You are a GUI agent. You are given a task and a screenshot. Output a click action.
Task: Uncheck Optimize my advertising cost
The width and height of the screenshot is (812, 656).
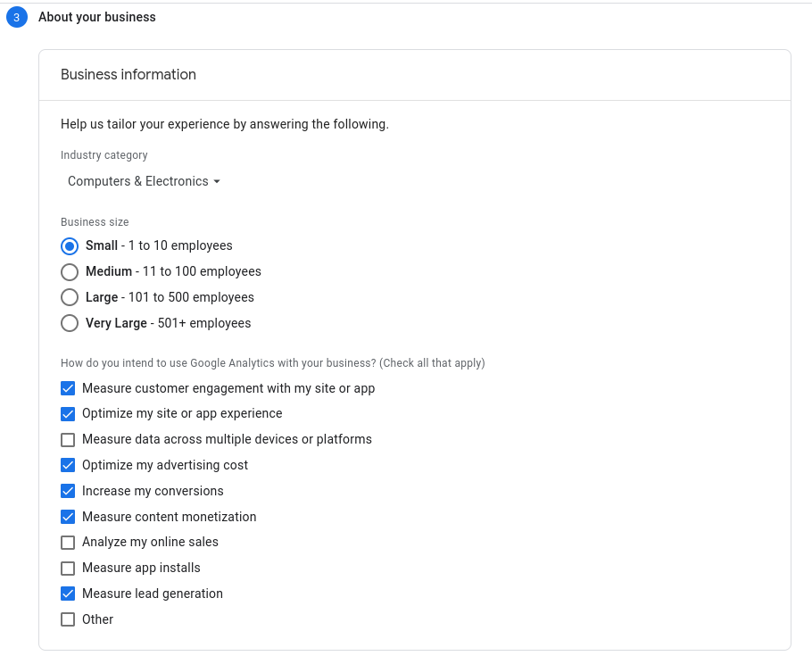(68, 465)
